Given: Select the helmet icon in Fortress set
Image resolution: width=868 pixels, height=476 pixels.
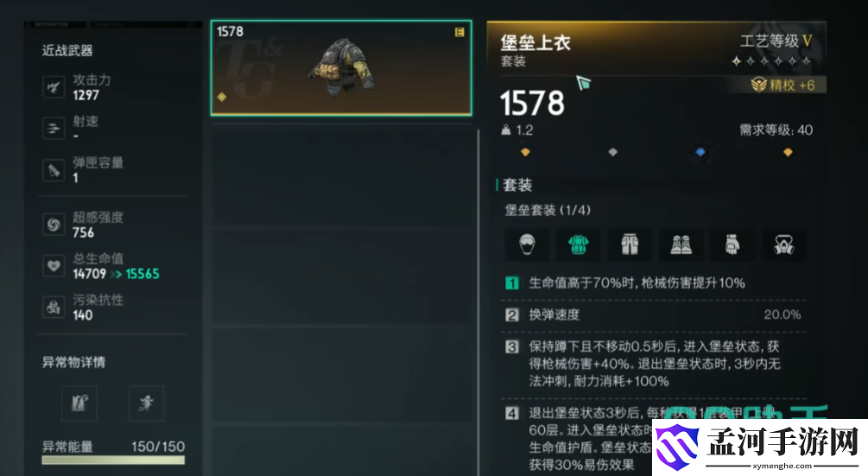Looking at the screenshot, I should coord(527,244).
